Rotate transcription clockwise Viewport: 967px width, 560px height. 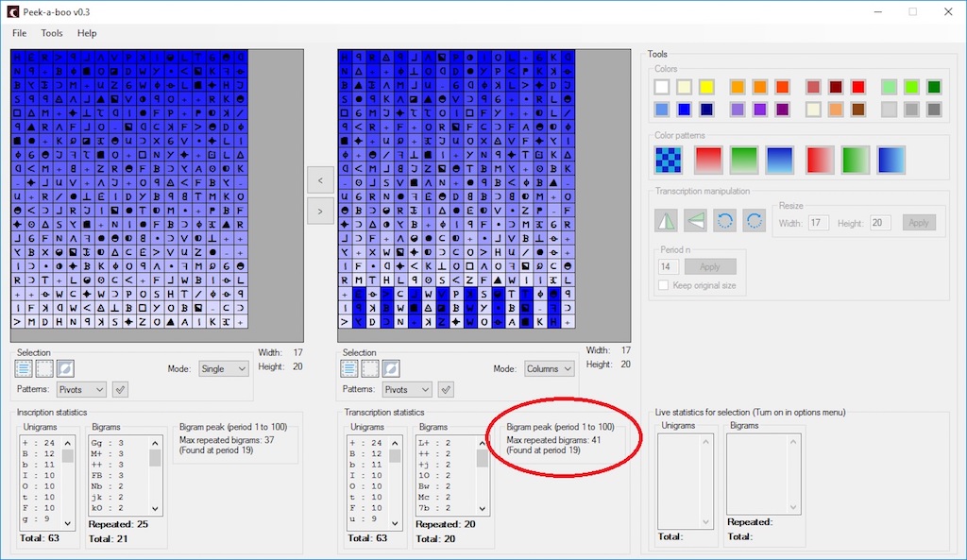click(x=755, y=221)
